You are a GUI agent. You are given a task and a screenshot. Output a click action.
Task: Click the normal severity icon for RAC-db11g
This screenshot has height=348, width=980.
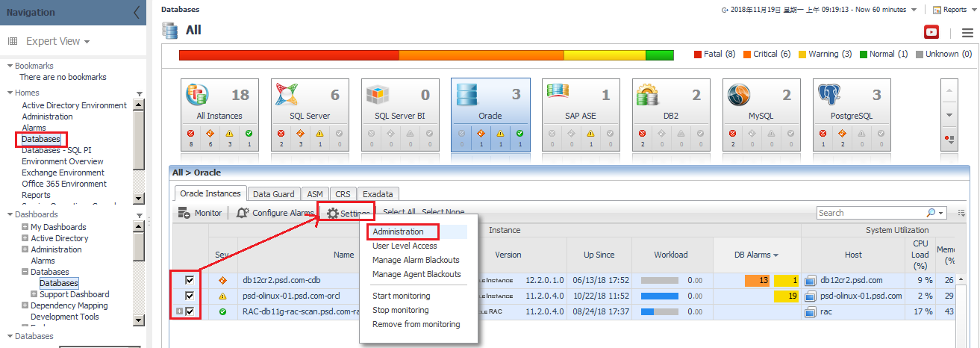tap(222, 311)
